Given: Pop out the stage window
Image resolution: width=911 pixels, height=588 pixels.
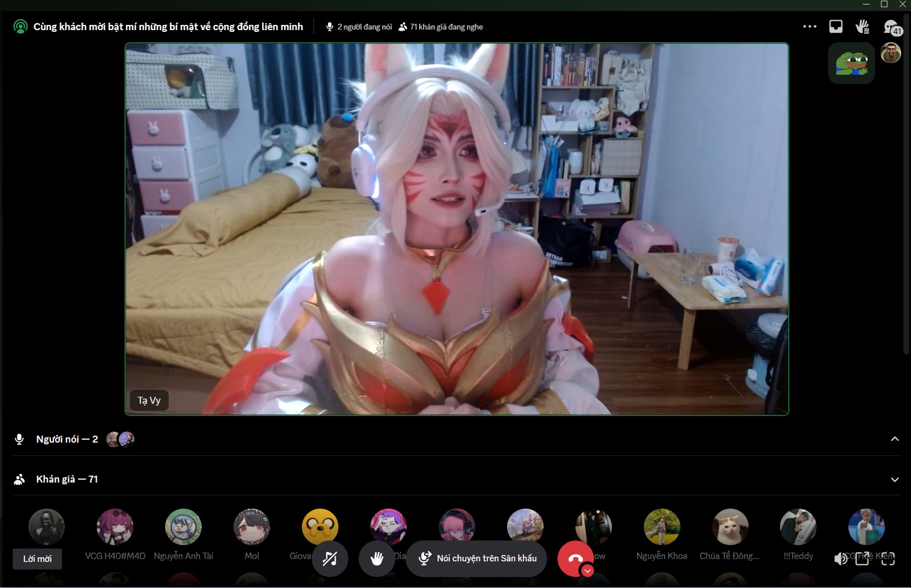Looking at the screenshot, I should point(862,558).
